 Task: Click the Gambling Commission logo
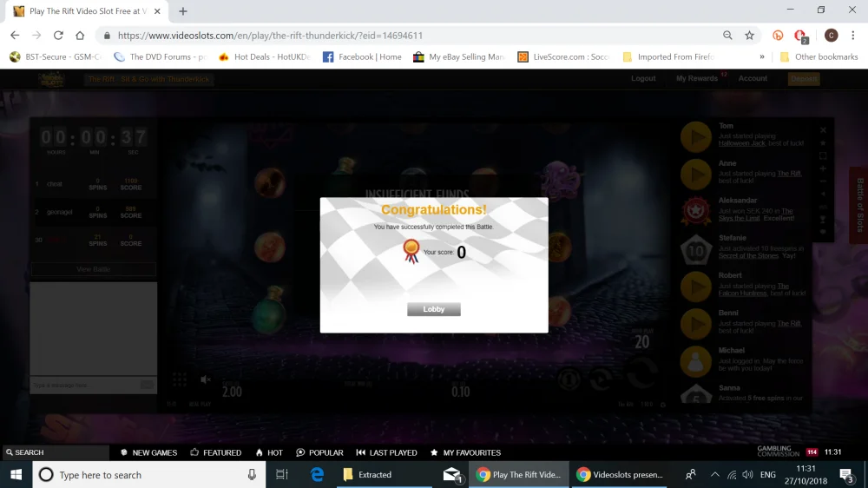(779, 452)
